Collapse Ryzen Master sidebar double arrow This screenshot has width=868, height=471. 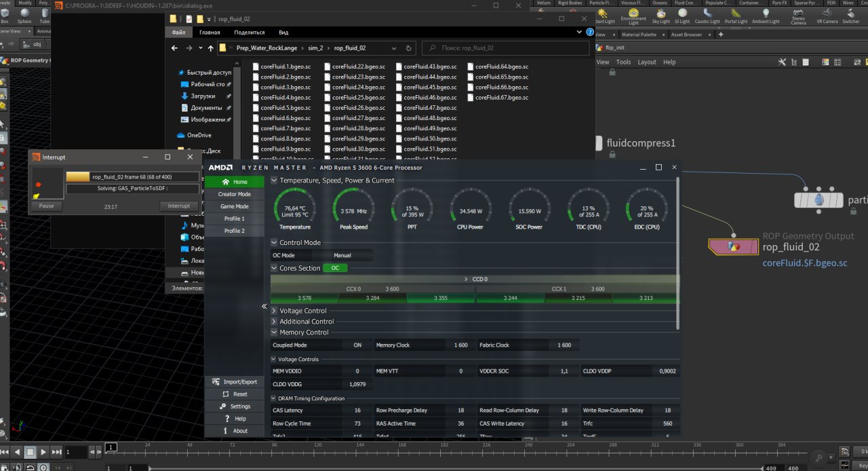[x=264, y=307]
